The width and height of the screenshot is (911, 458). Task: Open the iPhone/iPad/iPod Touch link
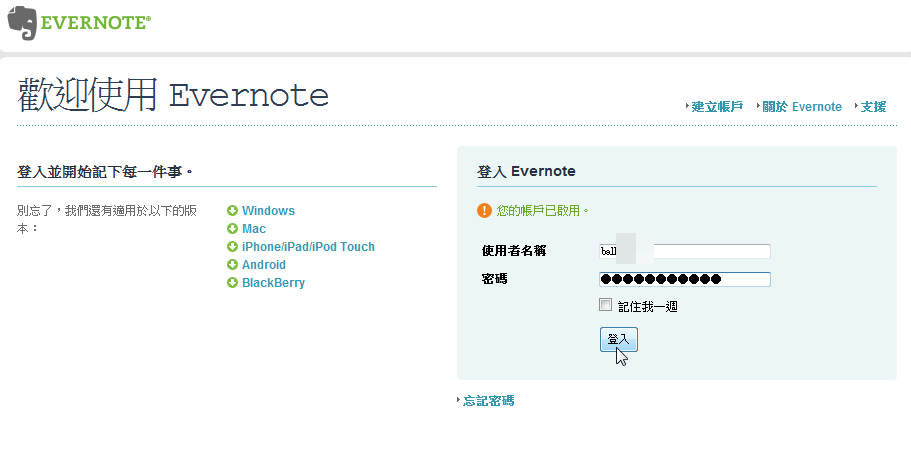tap(309, 247)
